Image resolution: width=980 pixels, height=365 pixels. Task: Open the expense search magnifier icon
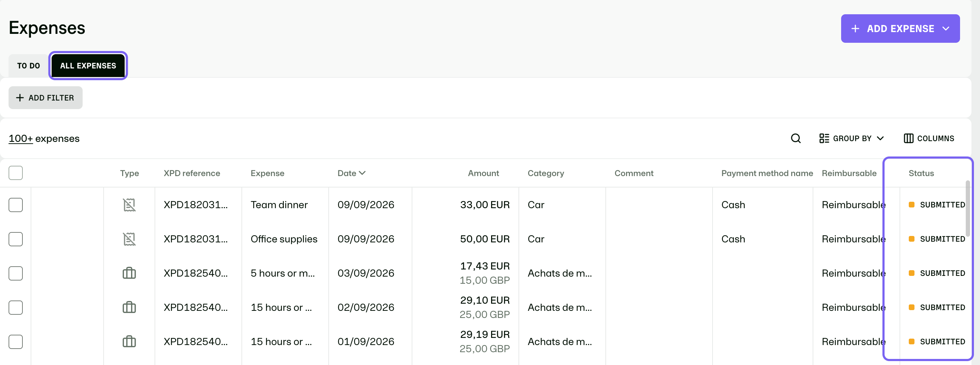coord(796,139)
